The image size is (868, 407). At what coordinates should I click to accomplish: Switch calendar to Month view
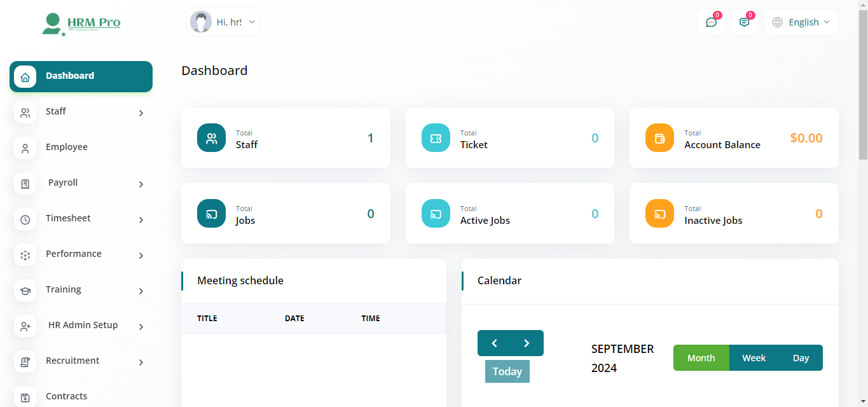[701, 358]
